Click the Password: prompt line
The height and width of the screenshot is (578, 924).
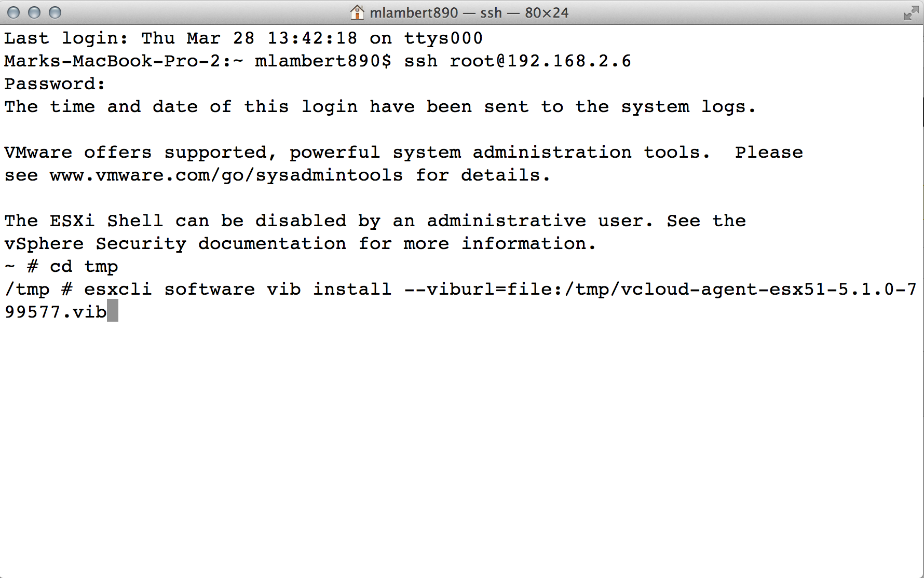pyautogui.click(x=55, y=84)
